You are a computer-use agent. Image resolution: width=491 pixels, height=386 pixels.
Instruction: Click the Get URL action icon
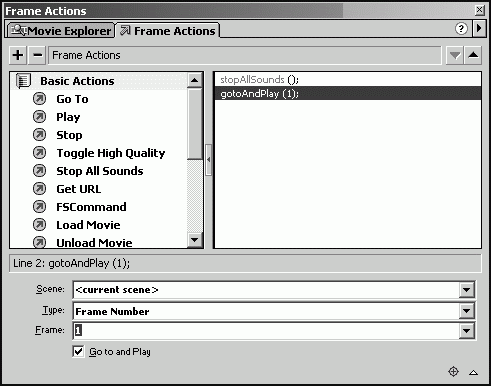point(39,189)
